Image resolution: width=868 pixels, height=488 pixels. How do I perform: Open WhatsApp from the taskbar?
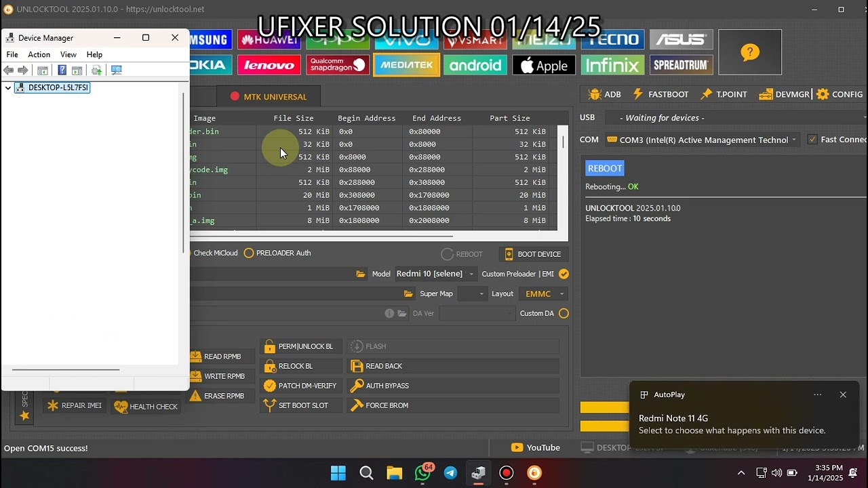click(422, 473)
